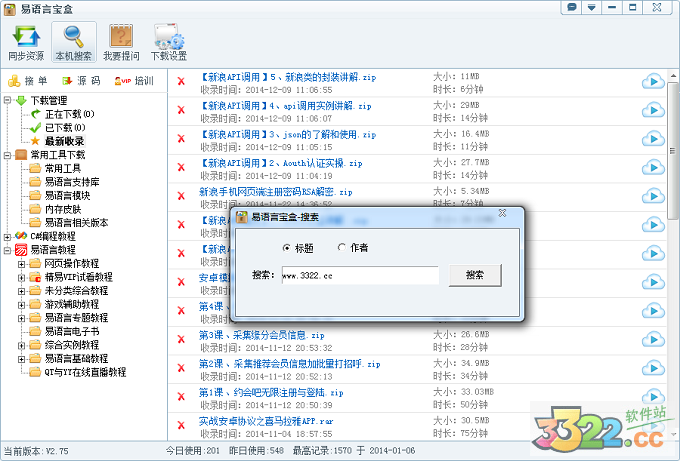Switch to the 源码 tab

tap(82, 81)
